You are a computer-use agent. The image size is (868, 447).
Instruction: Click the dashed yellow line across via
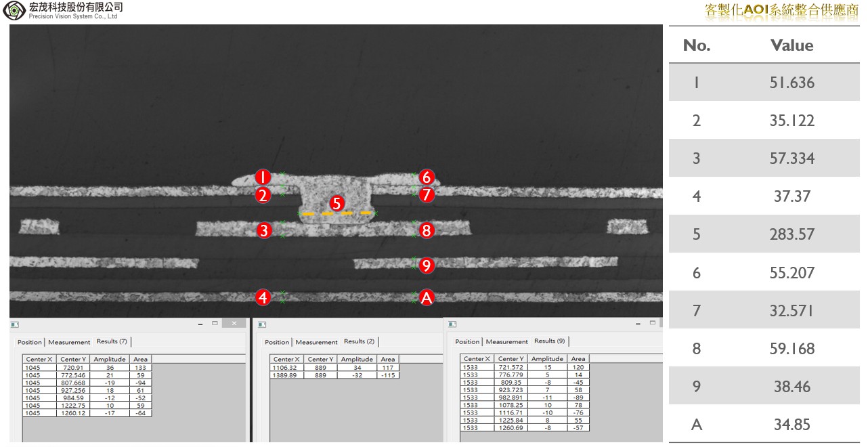pos(337,213)
